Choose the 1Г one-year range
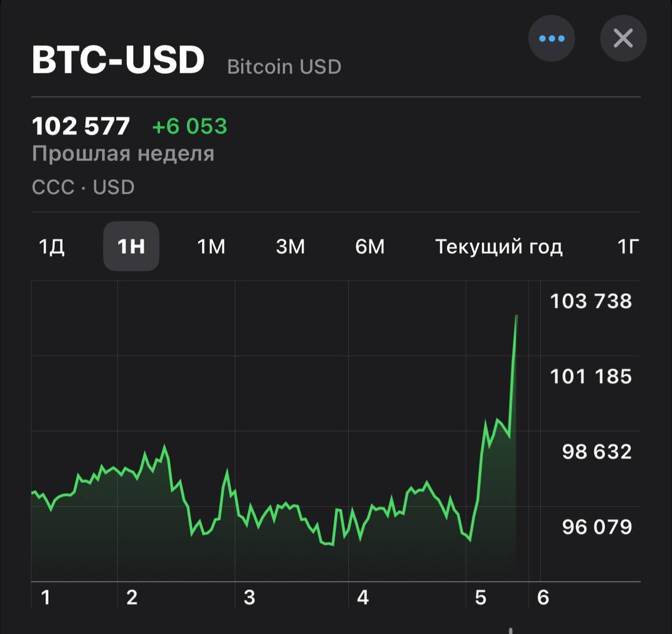The image size is (672, 634). pos(627,246)
